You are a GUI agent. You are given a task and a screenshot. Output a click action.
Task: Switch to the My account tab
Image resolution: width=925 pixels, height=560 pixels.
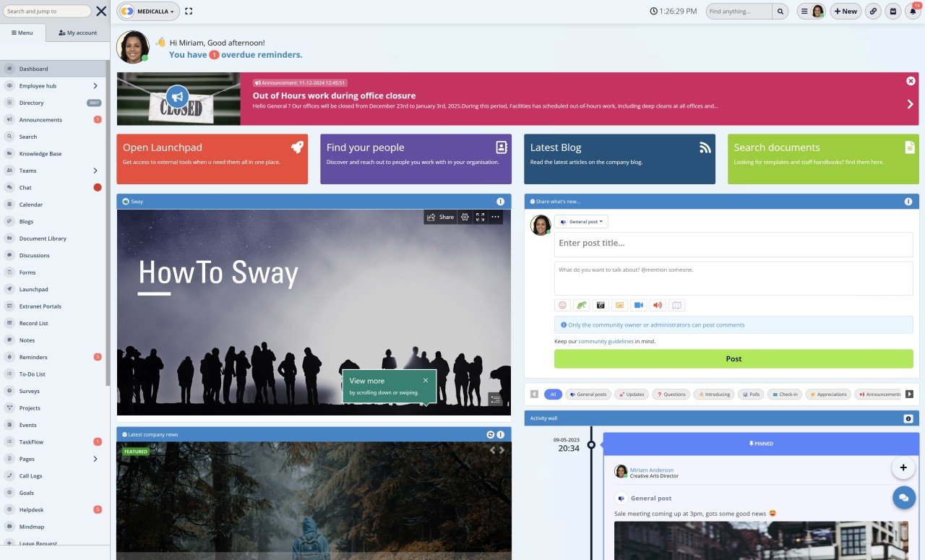(x=77, y=32)
